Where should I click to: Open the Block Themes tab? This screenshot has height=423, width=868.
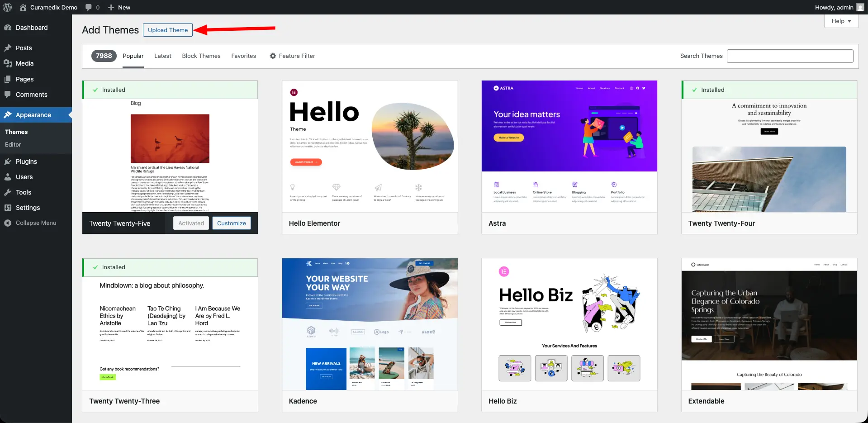pyautogui.click(x=201, y=56)
